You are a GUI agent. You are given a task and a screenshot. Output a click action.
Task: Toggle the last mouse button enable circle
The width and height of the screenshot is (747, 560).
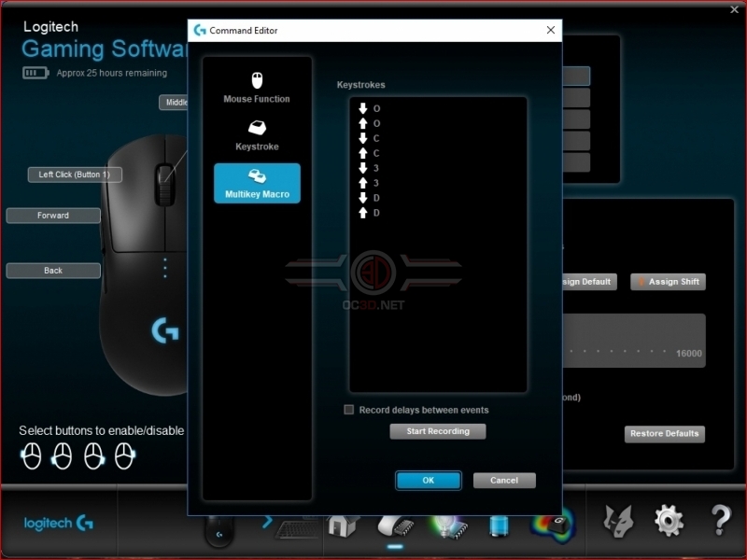122,456
